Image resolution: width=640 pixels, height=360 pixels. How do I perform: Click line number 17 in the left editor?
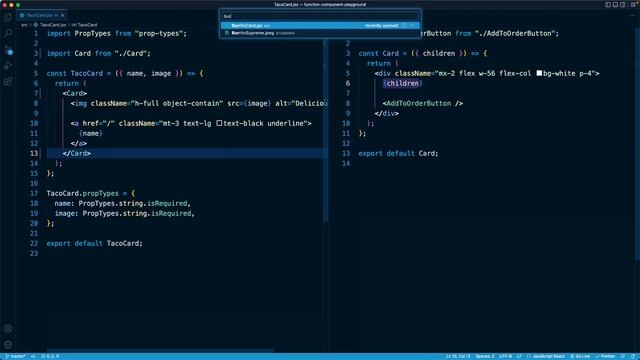point(34,193)
